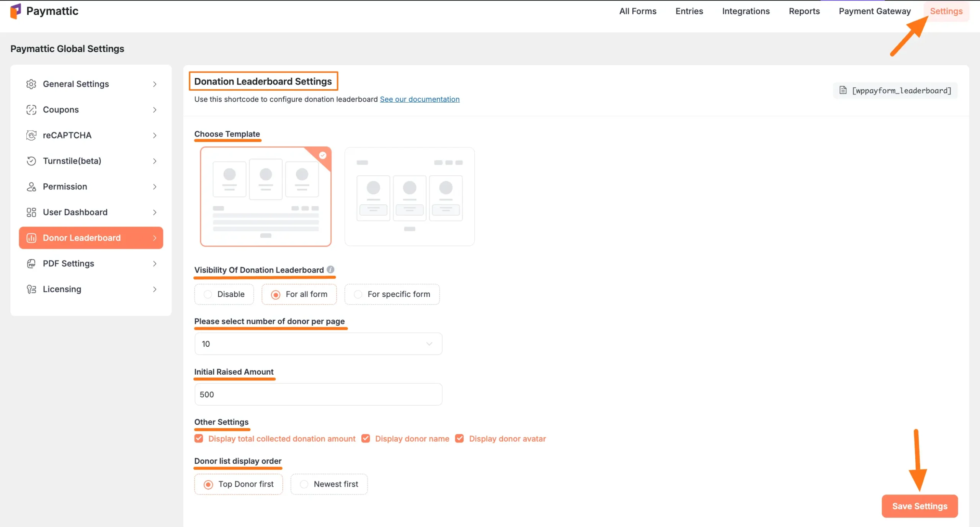Open the See our documentation link

(x=420, y=99)
